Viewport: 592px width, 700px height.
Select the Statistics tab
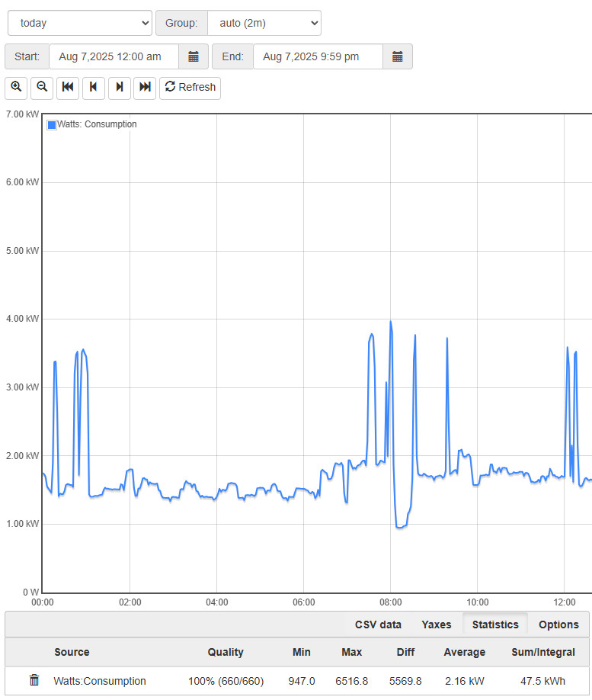pyautogui.click(x=495, y=625)
